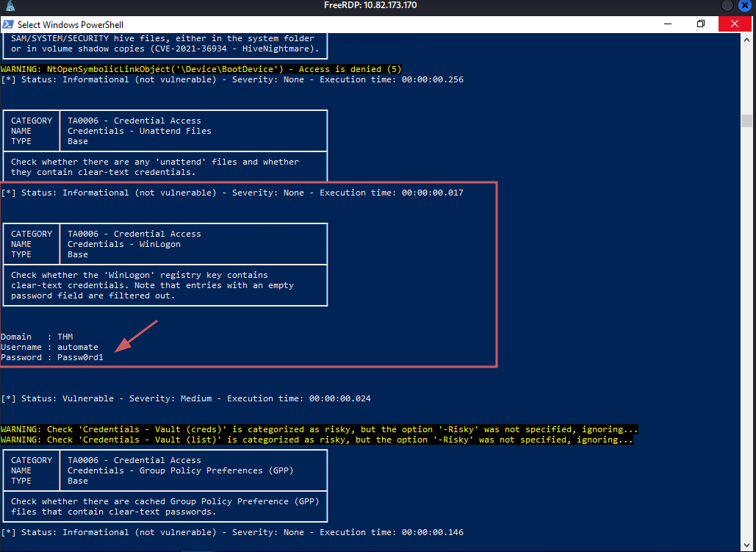Click the 'Credentials - WinLogon' check name
This screenshot has width=756, height=552.
pyautogui.click(x=123, y=244)
